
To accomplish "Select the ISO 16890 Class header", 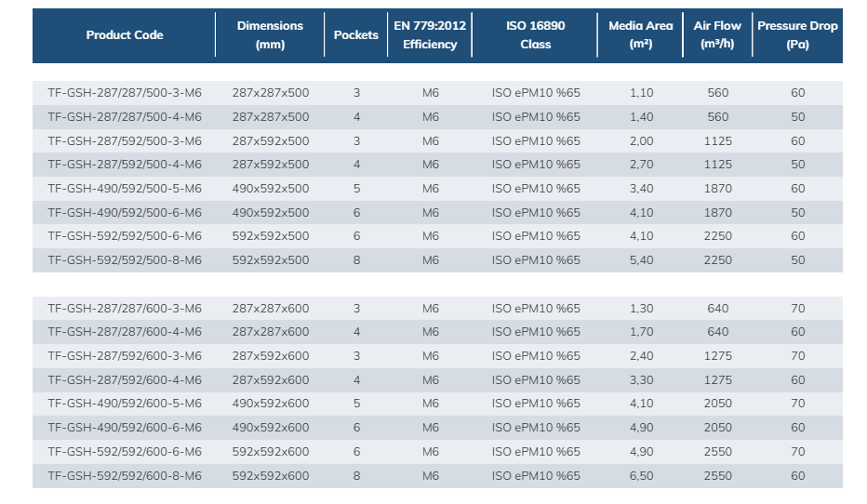I will [x=535, y=35].
